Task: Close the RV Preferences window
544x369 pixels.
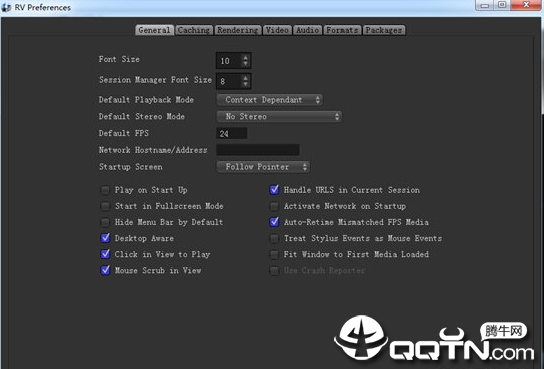Action: pyautogui.click(x=526, y=5)
